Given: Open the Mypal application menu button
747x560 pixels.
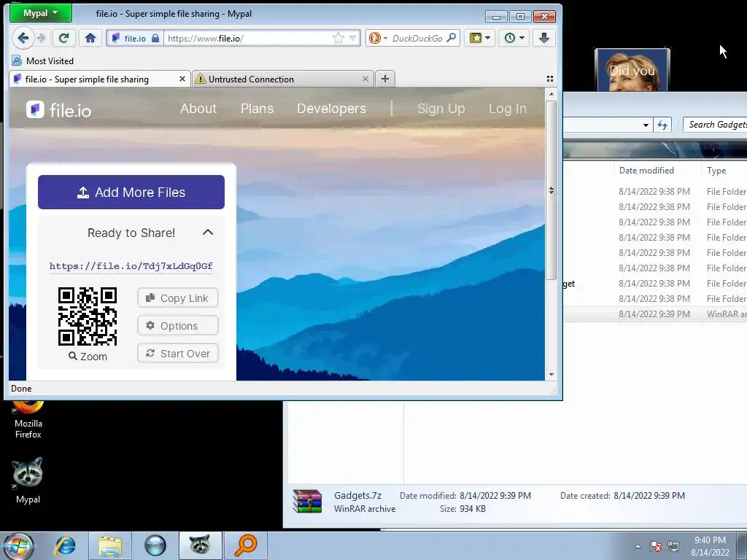Looking at the screenshot, I should pyautogui.click(x=41, y=13).
